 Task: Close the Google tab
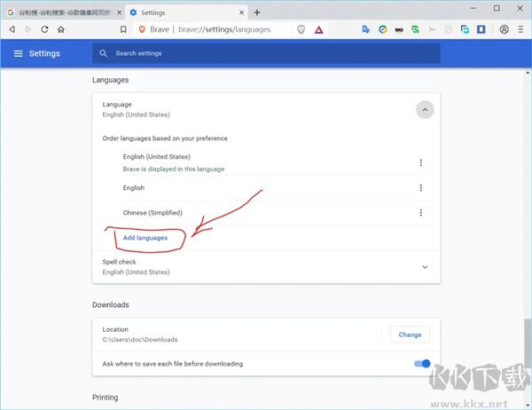[120, 12]
